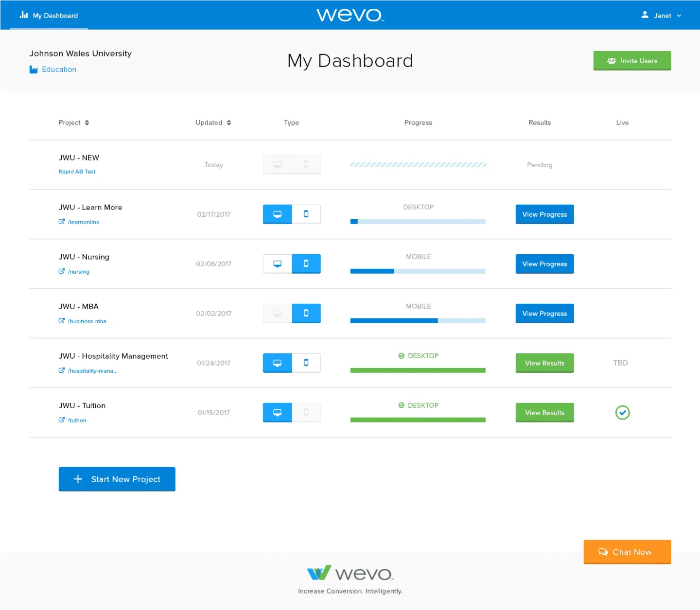Select desktop view for JWU - Tuition
Screen dimensions: 700x610
point(277,413)
